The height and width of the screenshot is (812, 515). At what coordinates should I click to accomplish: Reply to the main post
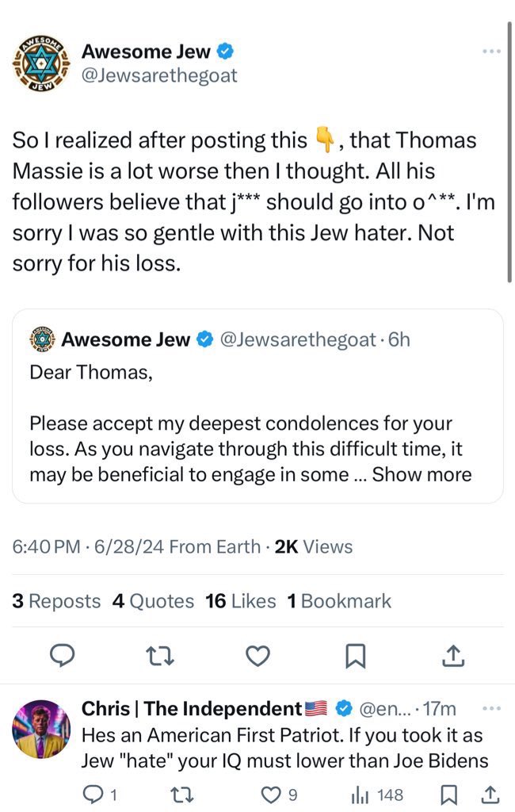pos(65,655)
